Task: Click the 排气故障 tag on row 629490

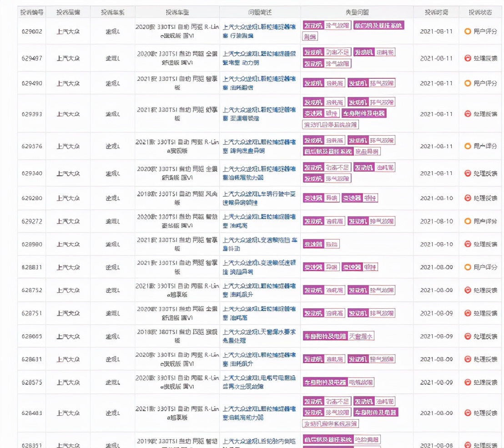Action: click(383, 83)
